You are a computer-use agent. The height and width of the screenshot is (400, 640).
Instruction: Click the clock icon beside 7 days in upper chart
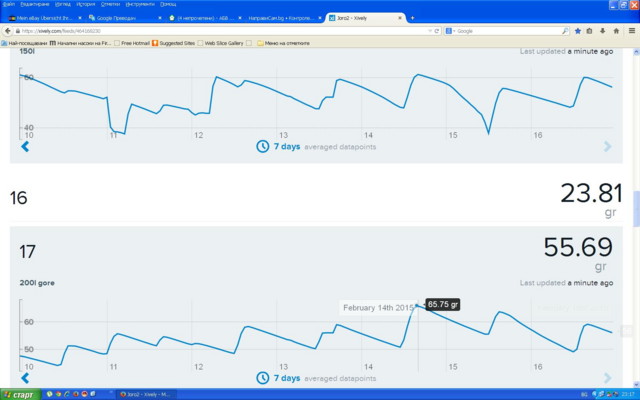(262, 146)
